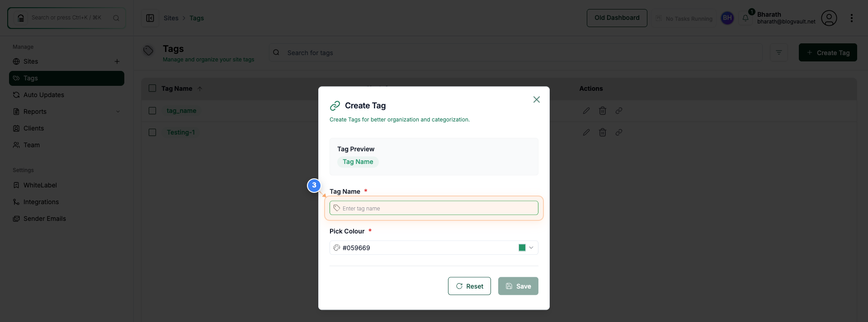868x322 pixels.
Task: Edit the tag_name row with pencil icon
Action: pos(586,111)
